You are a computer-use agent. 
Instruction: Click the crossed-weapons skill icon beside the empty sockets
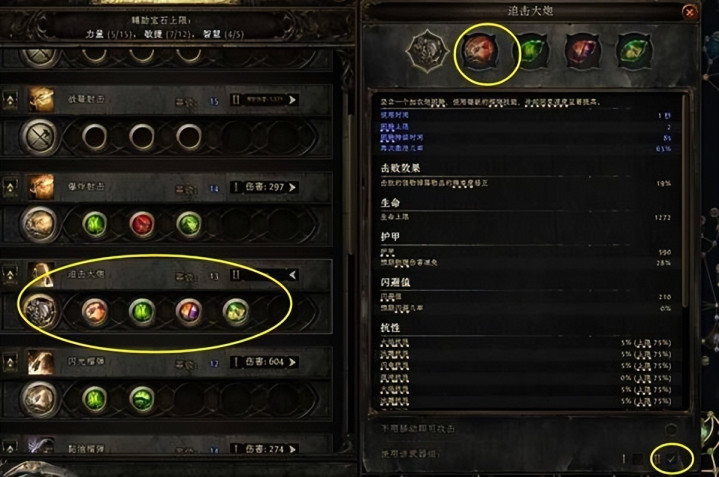coord(39,137)
